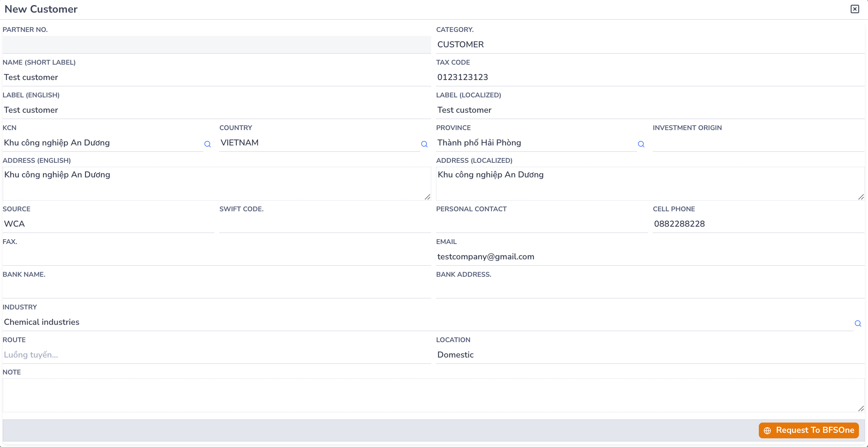Edit the Address (English) textarea
This screenshot has height=447, width=868.
217,184
